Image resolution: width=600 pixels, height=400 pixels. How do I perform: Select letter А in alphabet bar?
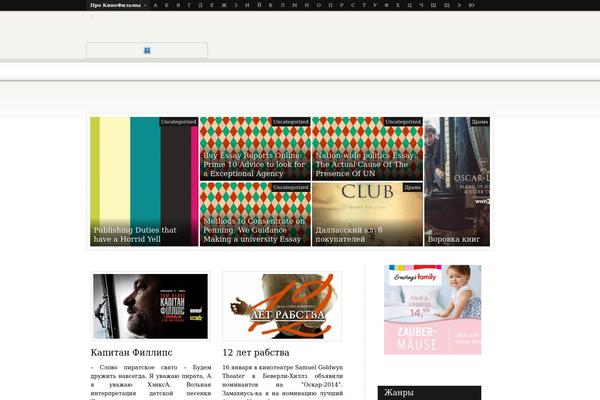[155, 5]
